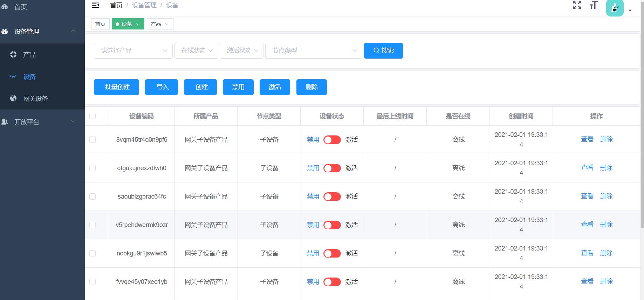Close the 设备 tab with its x icon
This screenshot has width=644, height=300.
[137, 24]
